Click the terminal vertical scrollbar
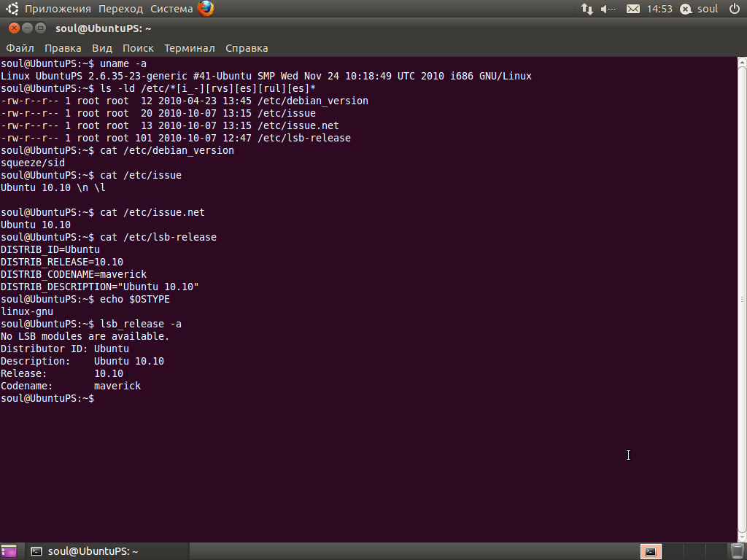The width and height of the screenshot is (747, 560). [742, 299]
